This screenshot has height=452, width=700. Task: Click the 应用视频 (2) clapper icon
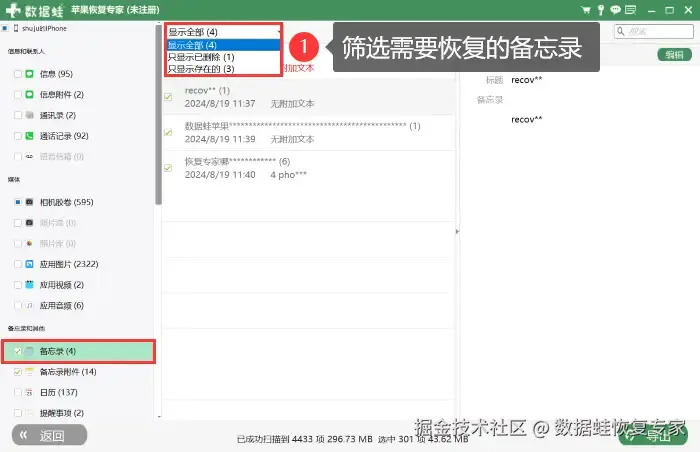(29, 285)
